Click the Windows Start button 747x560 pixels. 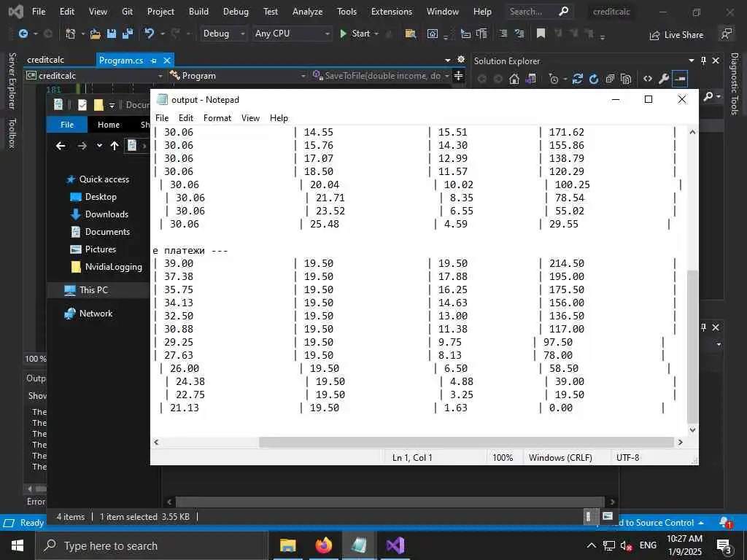pos(18,545)
